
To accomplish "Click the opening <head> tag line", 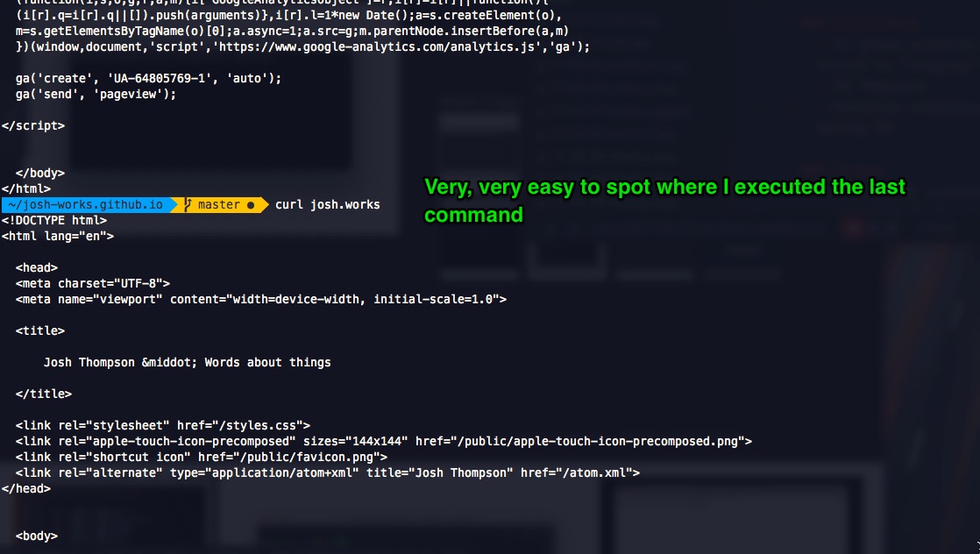I will point(37,267).
